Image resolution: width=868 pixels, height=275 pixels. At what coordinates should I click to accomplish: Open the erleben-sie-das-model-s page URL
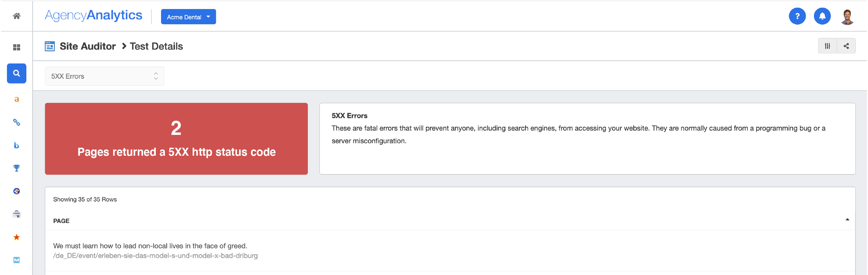pos(155,256)
